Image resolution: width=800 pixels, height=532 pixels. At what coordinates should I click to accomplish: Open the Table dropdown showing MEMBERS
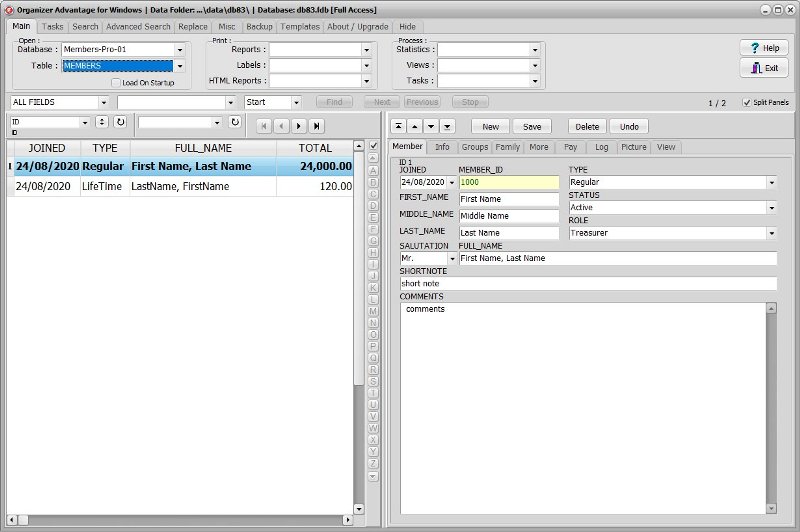coord(180,66)
